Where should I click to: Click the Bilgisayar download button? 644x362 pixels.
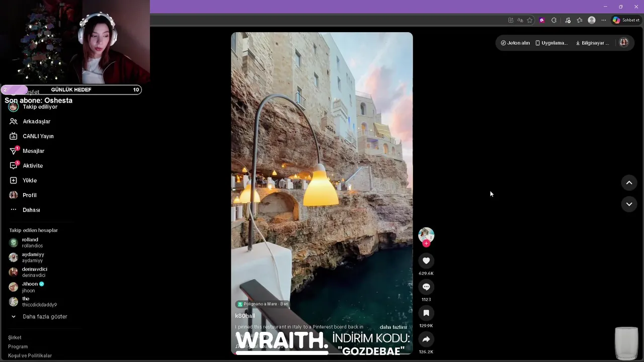592,43
